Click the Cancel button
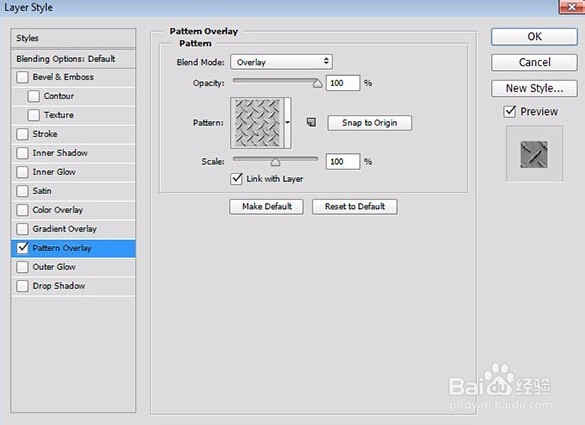The height and width of the screenshot is (425, 585). (534, 62)
